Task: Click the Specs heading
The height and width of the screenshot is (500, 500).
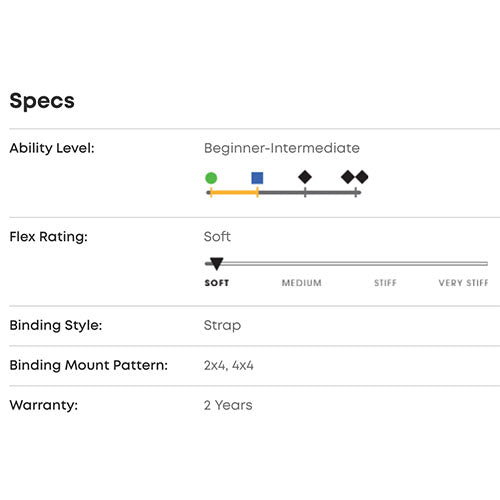Action: click(x=42, y=101)
